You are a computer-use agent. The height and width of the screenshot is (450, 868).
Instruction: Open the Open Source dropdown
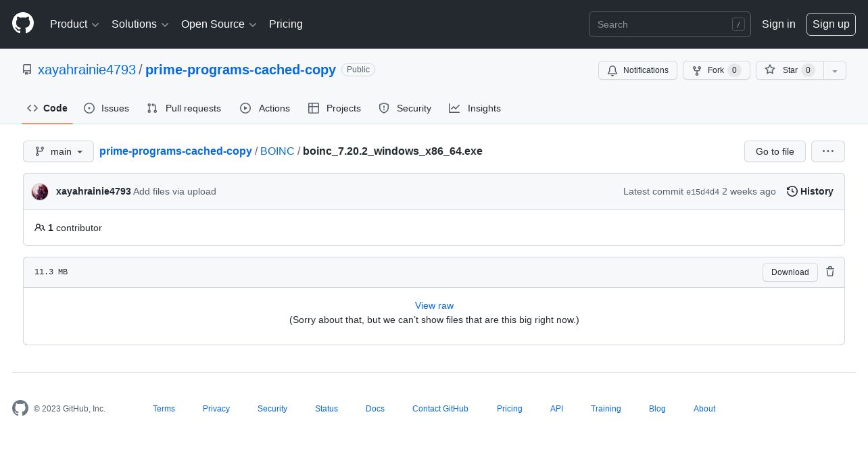[219, 24]
